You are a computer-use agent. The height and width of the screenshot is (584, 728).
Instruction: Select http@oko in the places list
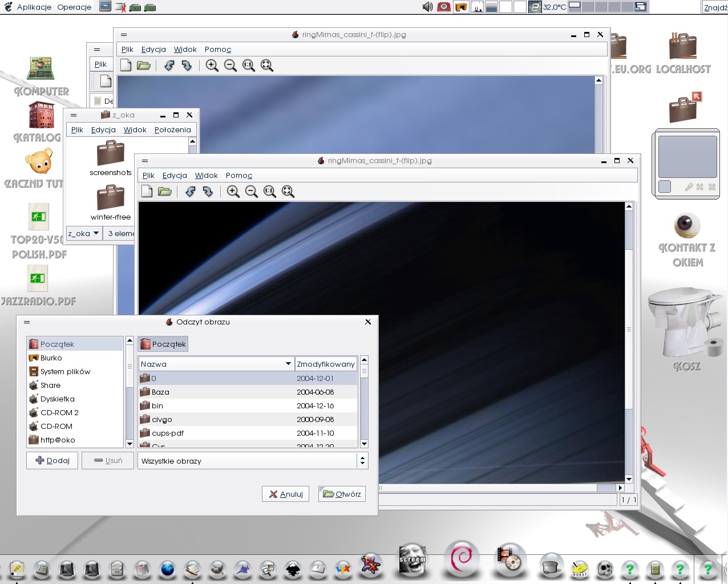[75, 440]
